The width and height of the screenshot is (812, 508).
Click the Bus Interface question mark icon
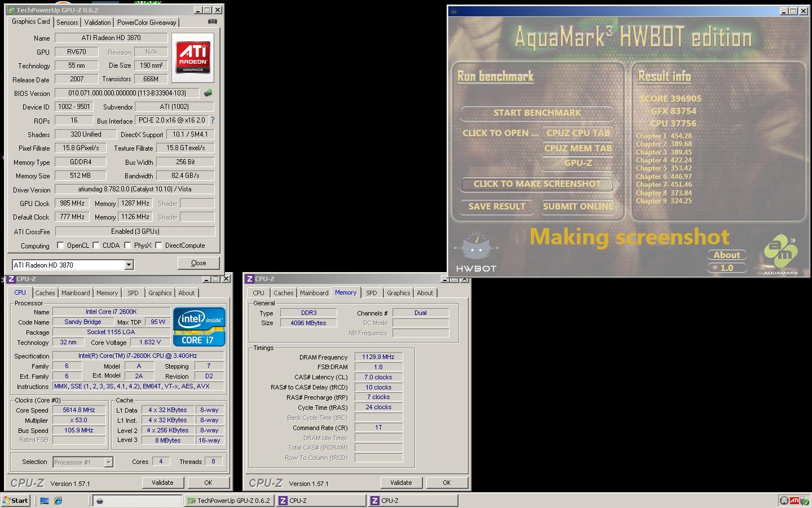[x=212, y=120]
